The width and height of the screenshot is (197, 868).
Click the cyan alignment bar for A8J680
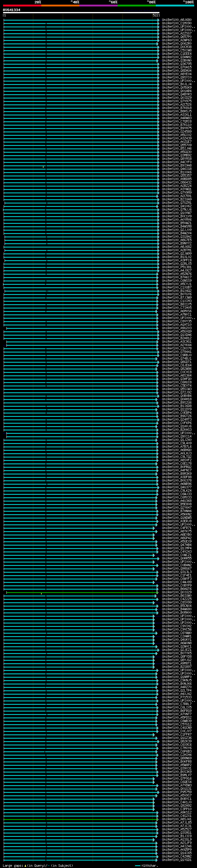coord(82,20)
